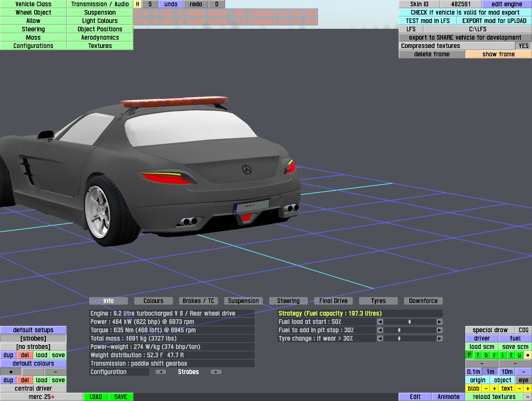532x401 pixels.
Task: Open Wheel Object menu
Action: click(x=33, y=13)
